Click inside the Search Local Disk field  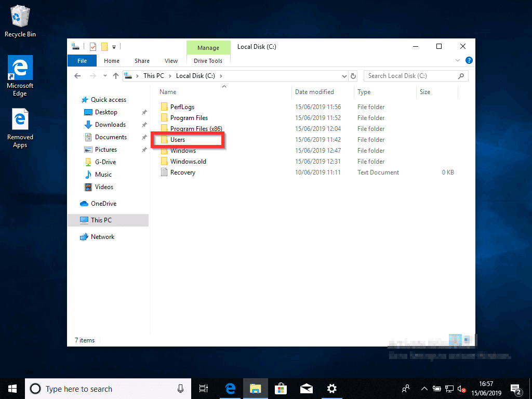(410, 76)
